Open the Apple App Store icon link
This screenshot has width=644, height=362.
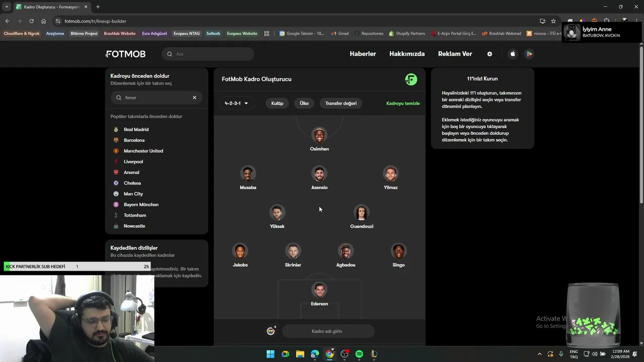513,54
